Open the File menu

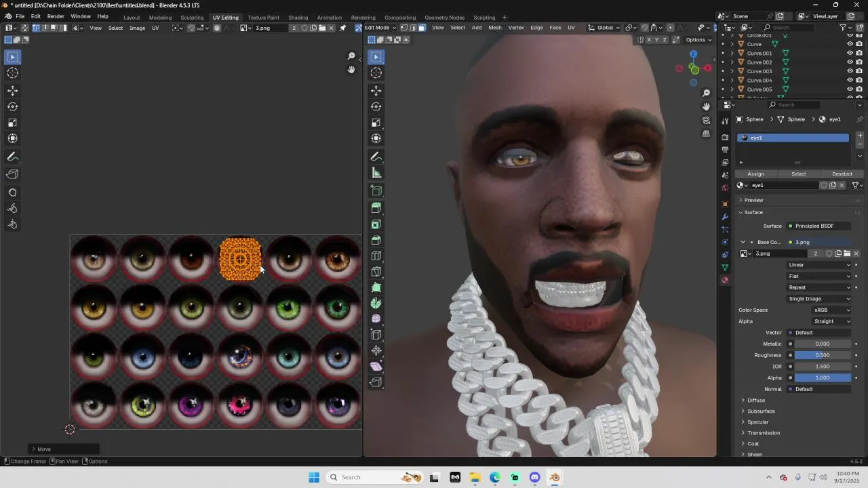click(x=20, y=16)
